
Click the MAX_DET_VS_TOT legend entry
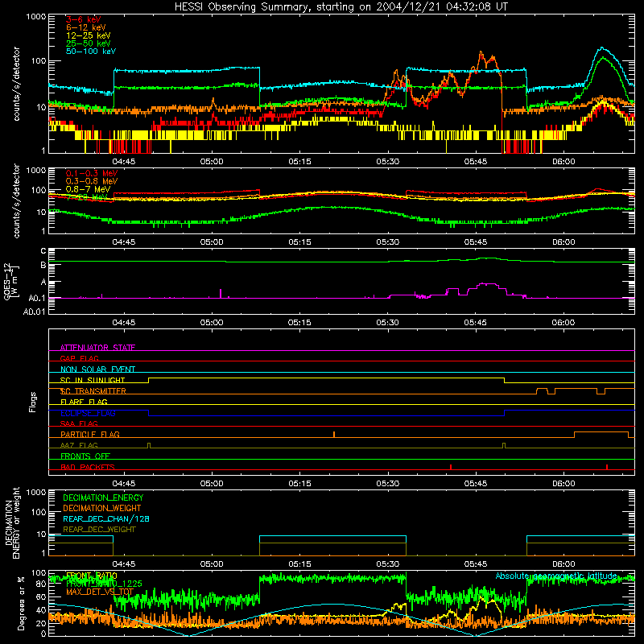pos(100,592)
